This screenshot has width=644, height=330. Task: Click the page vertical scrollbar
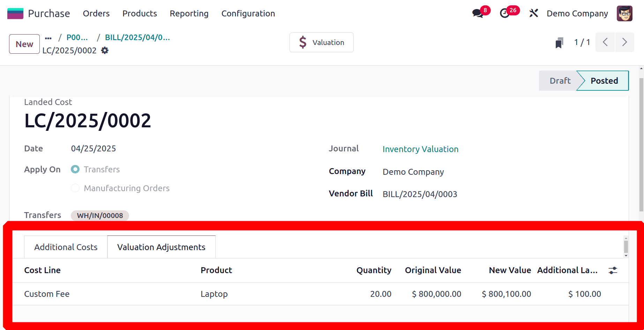pyautogui.click(x=641, y=145)
